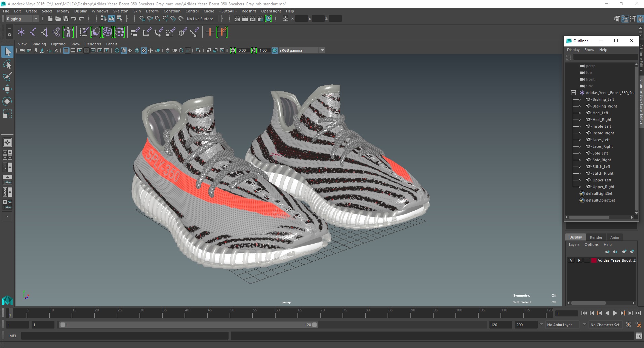Click Create IK Handle shelf icon
The height and width of the screenshot is (348, 644).
point(45,32)
